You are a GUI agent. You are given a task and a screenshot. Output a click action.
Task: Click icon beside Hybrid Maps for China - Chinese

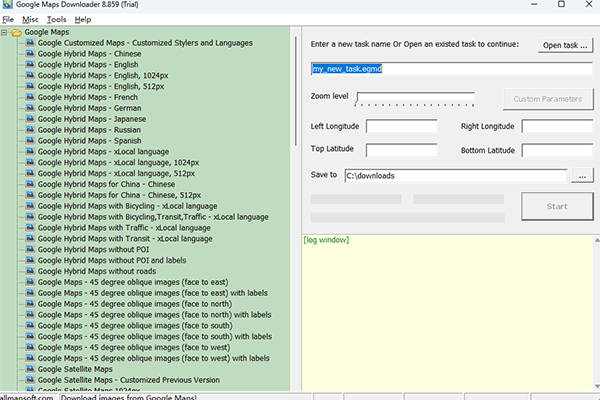click(x=30, y=184)
